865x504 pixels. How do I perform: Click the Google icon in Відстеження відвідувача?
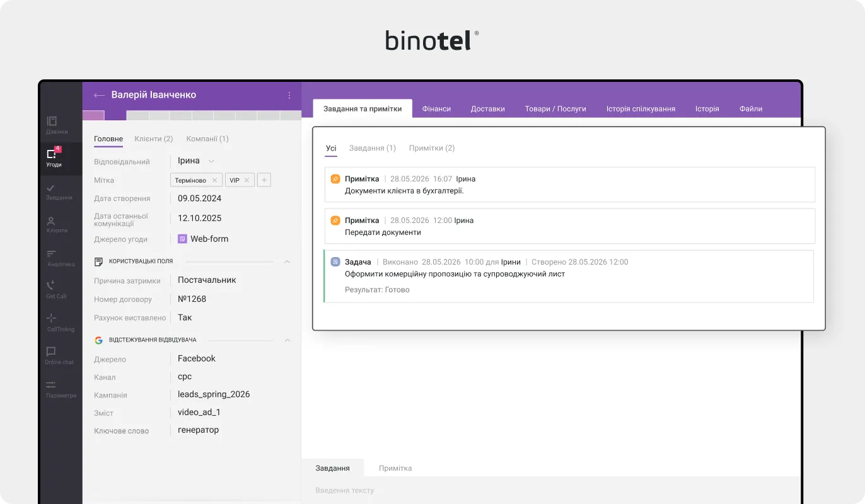pos(98,340)
